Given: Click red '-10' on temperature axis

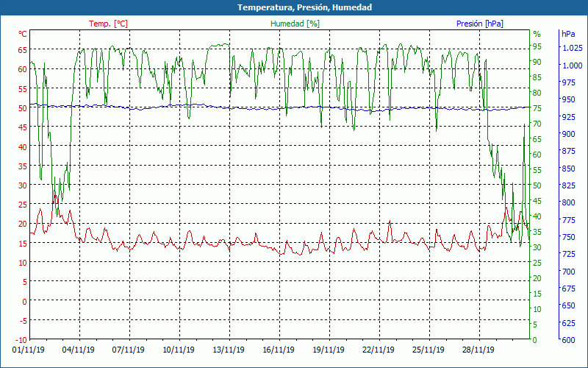Looking at the screenshot, I should coord(22,340).
